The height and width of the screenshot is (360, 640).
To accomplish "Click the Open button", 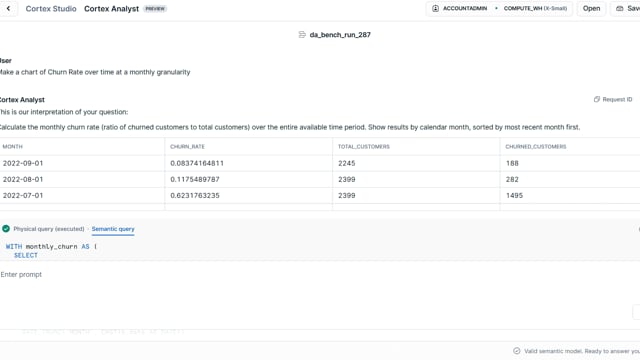I will pyautogui.click(x=591, y=8).
